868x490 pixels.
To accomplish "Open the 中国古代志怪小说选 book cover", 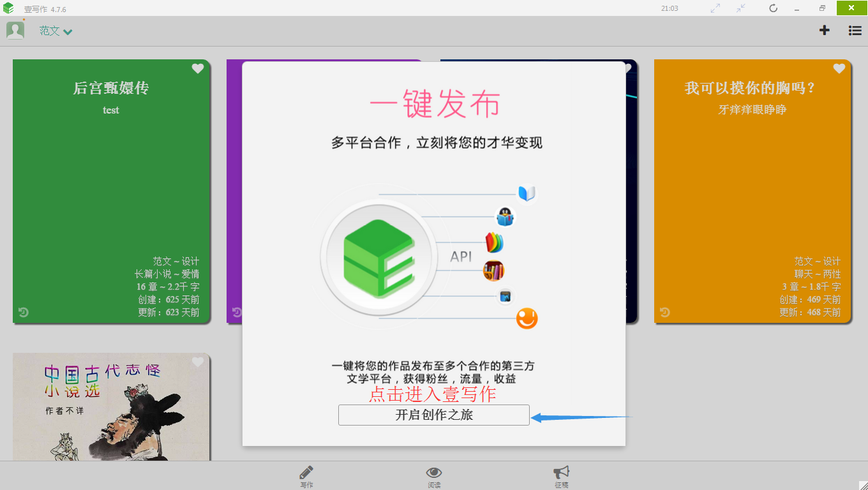I will pos(111,407).
